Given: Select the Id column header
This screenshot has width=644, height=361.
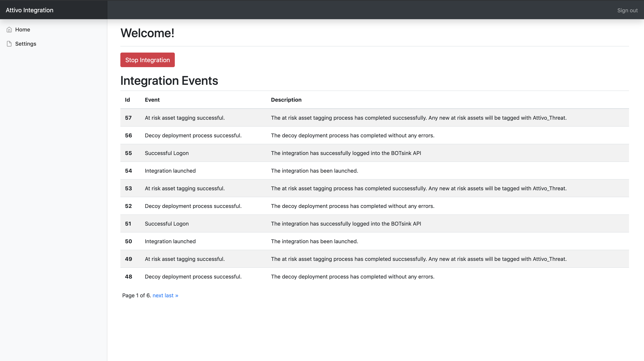Looking at the screenshot, I should tap(127, 100).
